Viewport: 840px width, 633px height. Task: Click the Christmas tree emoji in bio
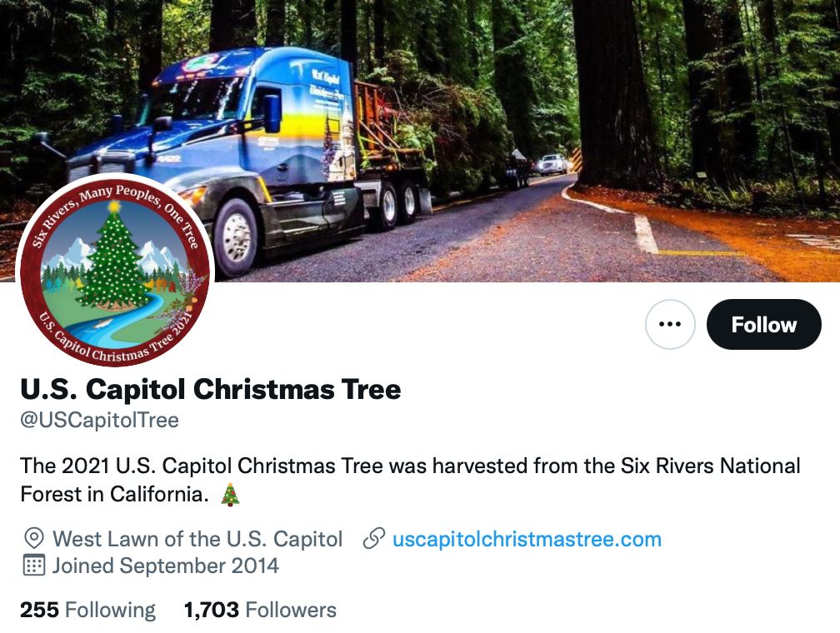[230, 495]
